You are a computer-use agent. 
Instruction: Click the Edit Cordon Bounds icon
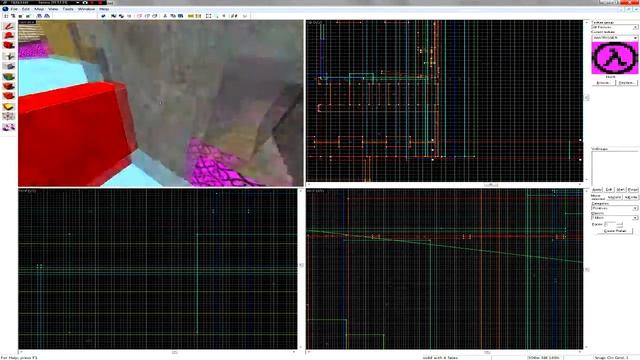[198, 16]
